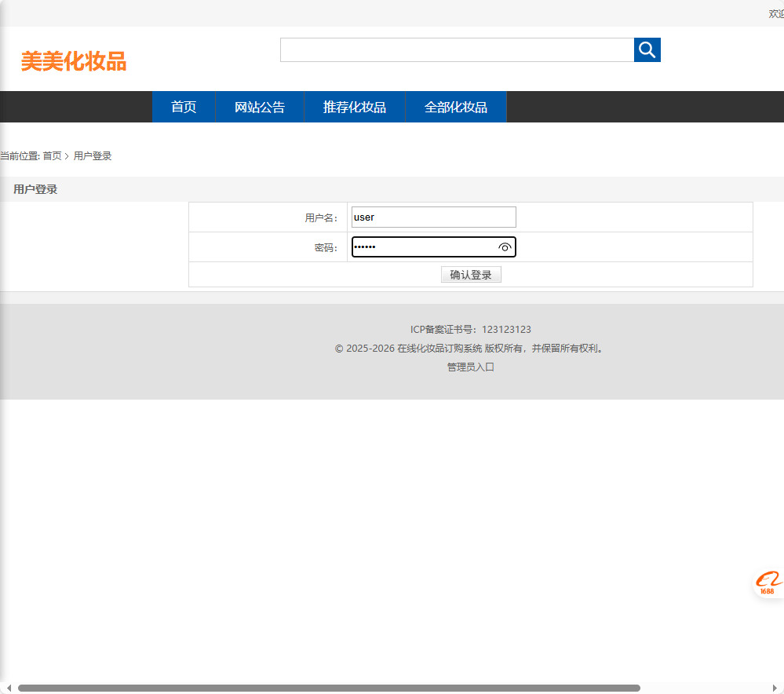Click the search magnifier icon
This screenshot has width=784, height=694.
[647, 49]
